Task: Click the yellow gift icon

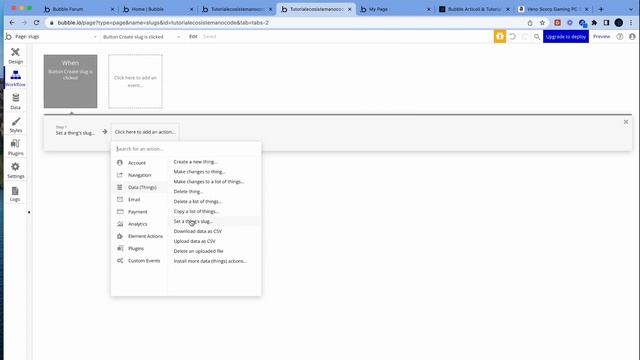Action: 500,36
